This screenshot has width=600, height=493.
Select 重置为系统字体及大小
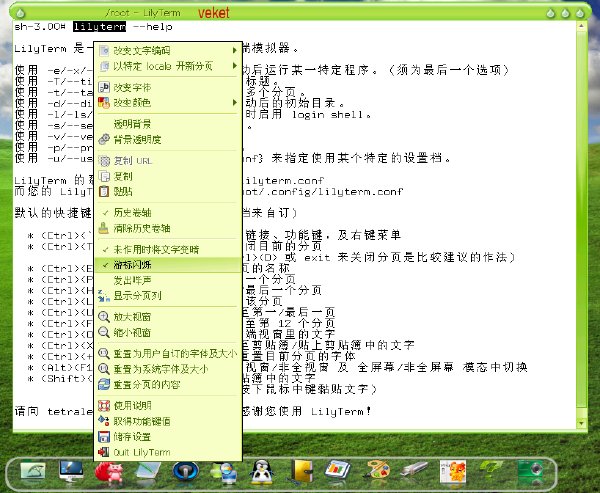click(x=168, y=369)
